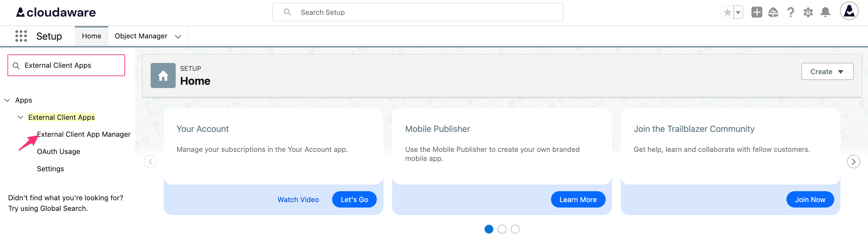Click the favorites star icon
868x239 pixels.
tap(727, 12)
